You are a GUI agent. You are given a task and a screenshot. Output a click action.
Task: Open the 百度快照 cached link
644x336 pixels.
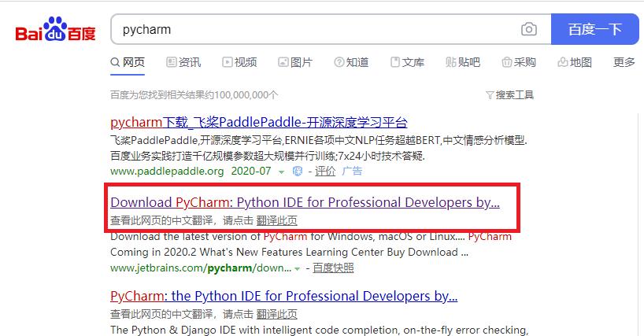click(x=333, y=268)
